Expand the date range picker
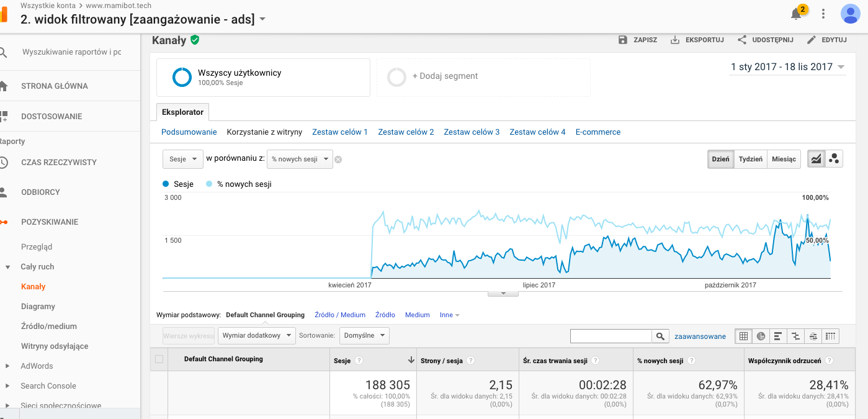 coord(787,67)
